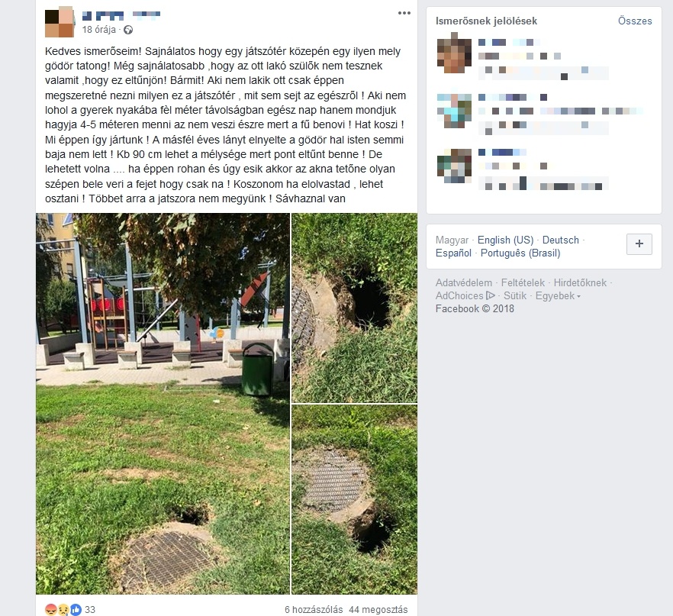Open the Adatvédelem privacy link
673x616 pixels.
464,283
